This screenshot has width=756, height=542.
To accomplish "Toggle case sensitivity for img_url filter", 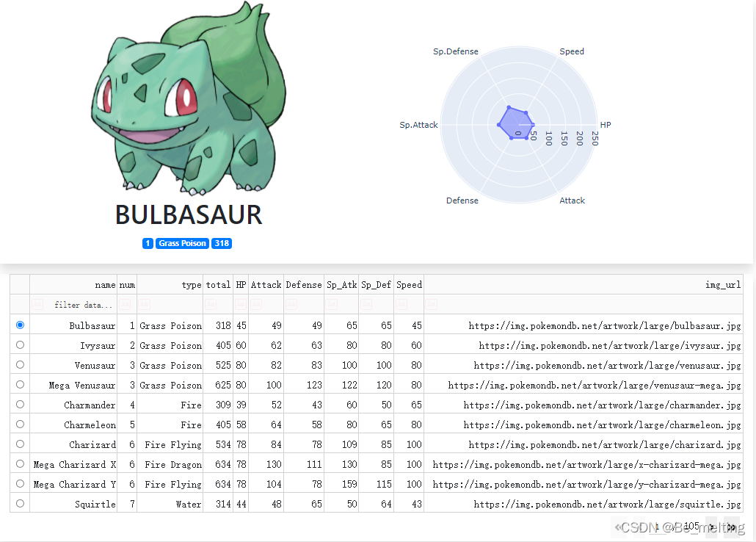I will coord(431,305).
